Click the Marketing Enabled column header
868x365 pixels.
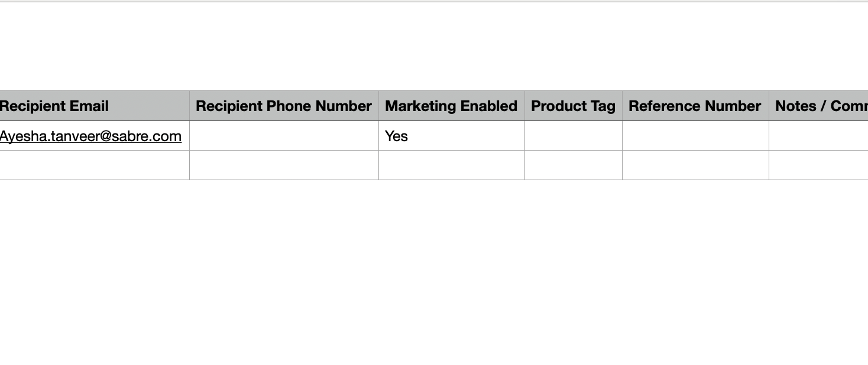pos(452,106)
